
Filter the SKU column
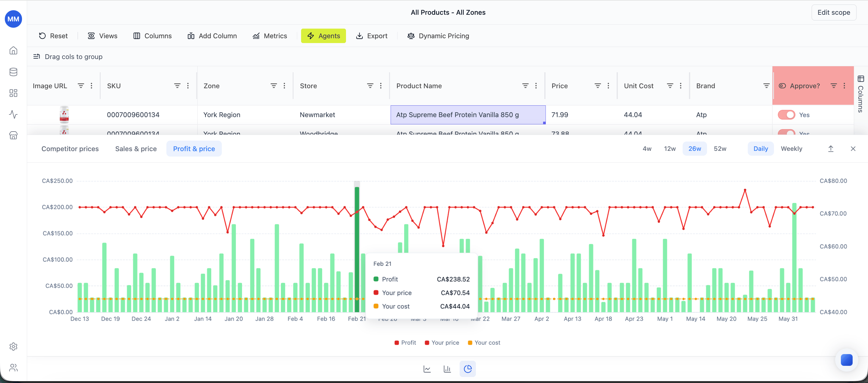tap(177, 86)
